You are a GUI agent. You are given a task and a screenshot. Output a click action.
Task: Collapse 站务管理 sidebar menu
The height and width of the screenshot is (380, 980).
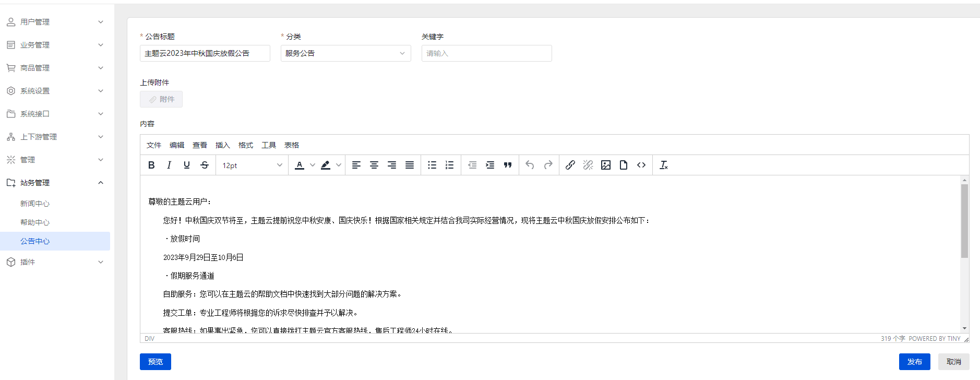click(55, 183)
